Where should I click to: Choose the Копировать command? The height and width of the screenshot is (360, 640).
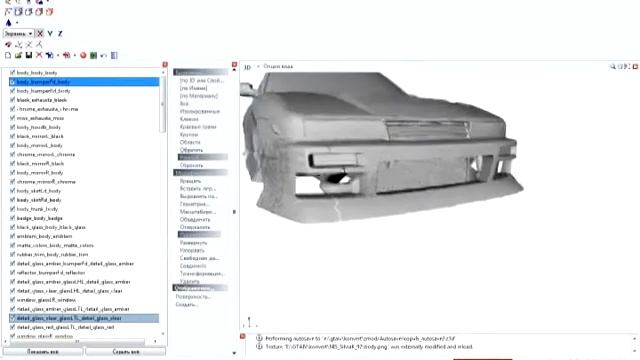[x=192, y=250]
